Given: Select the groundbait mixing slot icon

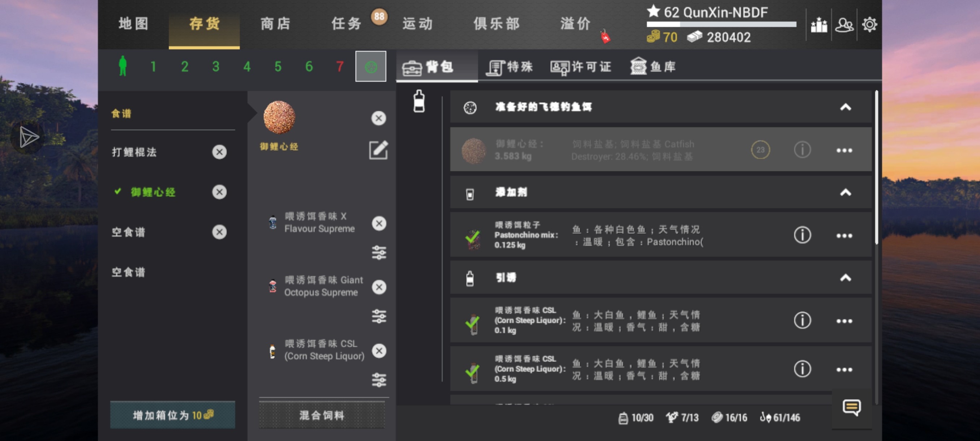Looking at the screenshot, I should point(371,67).
